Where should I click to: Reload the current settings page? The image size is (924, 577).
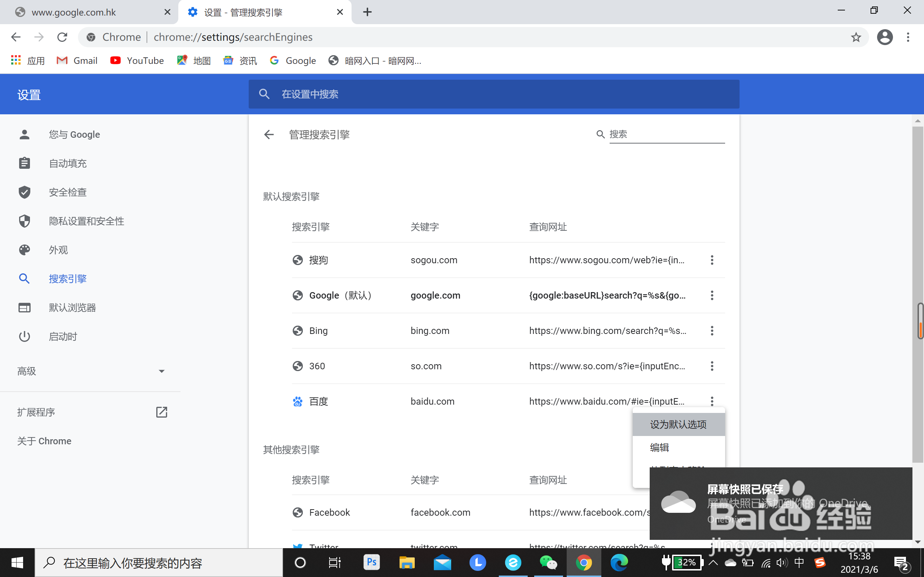coord(62,37)
